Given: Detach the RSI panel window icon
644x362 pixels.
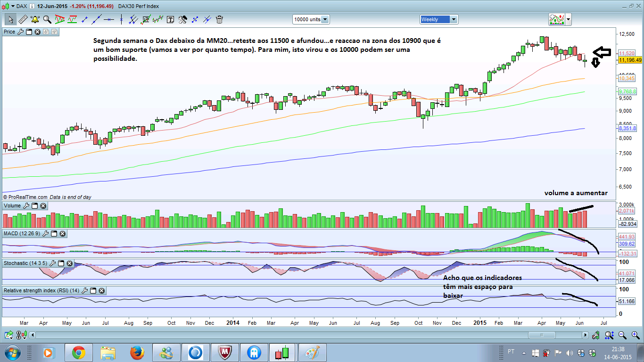Looking at the screenshot, I should 93,290.
